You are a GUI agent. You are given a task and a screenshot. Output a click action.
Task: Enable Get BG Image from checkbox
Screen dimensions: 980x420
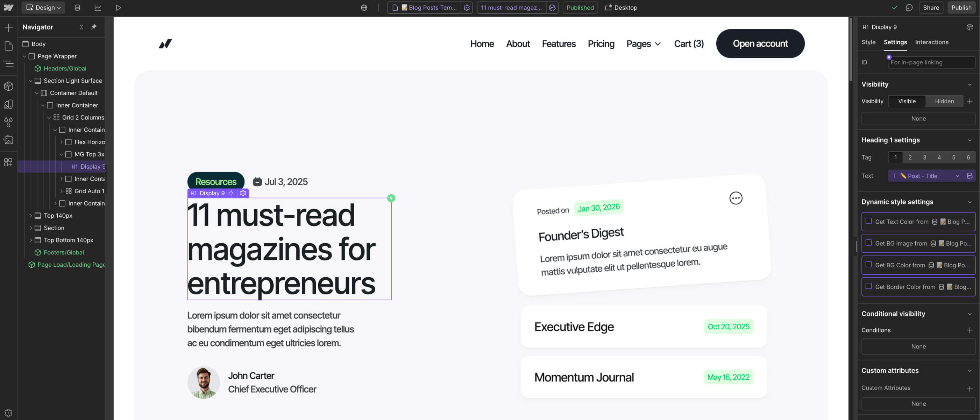coord(868,243)
